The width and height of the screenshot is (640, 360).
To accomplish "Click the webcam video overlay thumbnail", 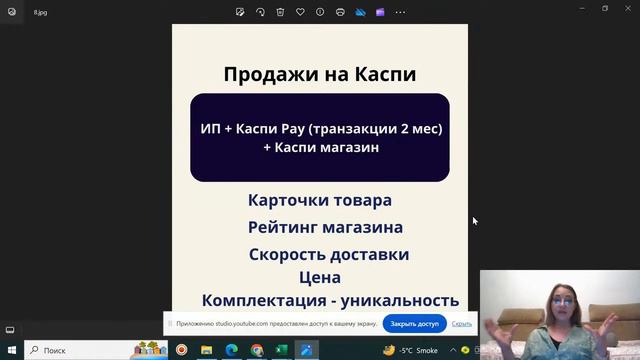I will click(x=560, y=315).
